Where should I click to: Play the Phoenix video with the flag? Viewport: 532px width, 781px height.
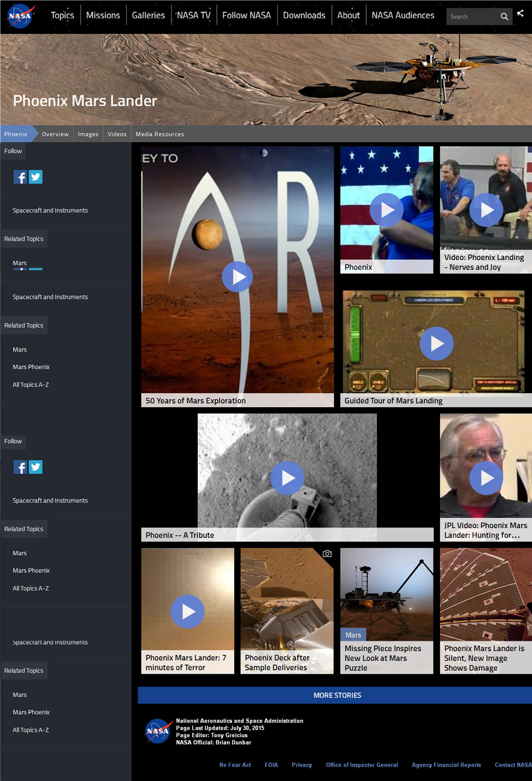coord(387,210)
